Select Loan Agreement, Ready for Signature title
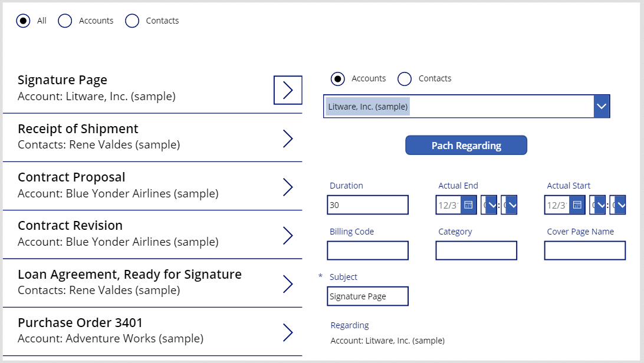Viewport: 644px width, 363px height. pyautogui.click(x=130, y=275)
